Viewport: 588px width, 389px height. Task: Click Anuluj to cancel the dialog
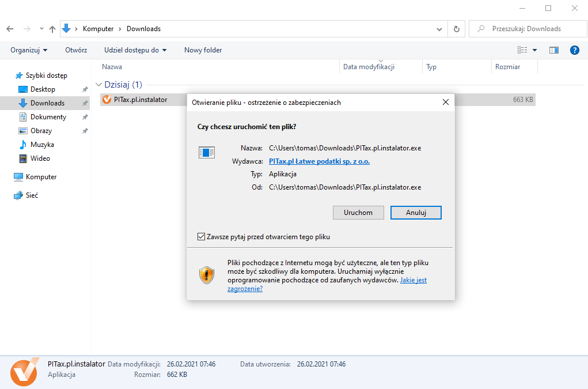coord(416,213)
